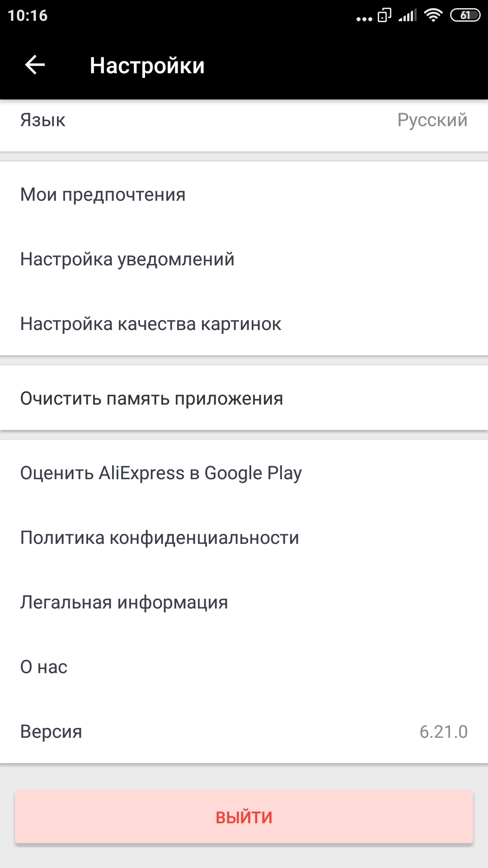Tap the screen rotation status icon
The width and height of the screenshot is (488, 868).
(384, 15)
